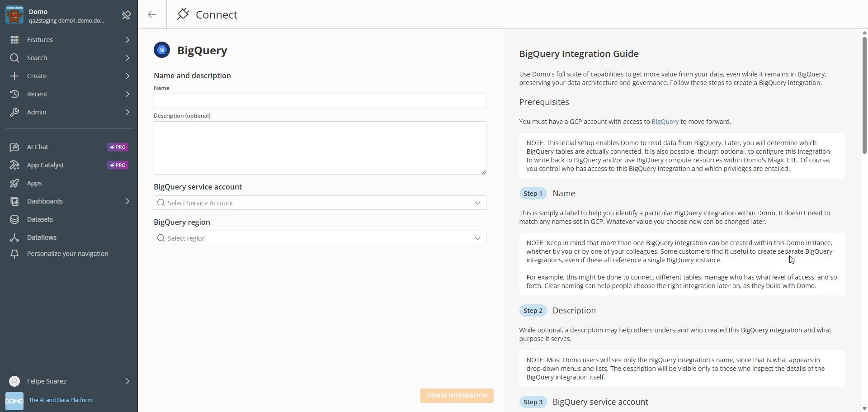Click the Connect plug icon

click(x=183, y=14)
